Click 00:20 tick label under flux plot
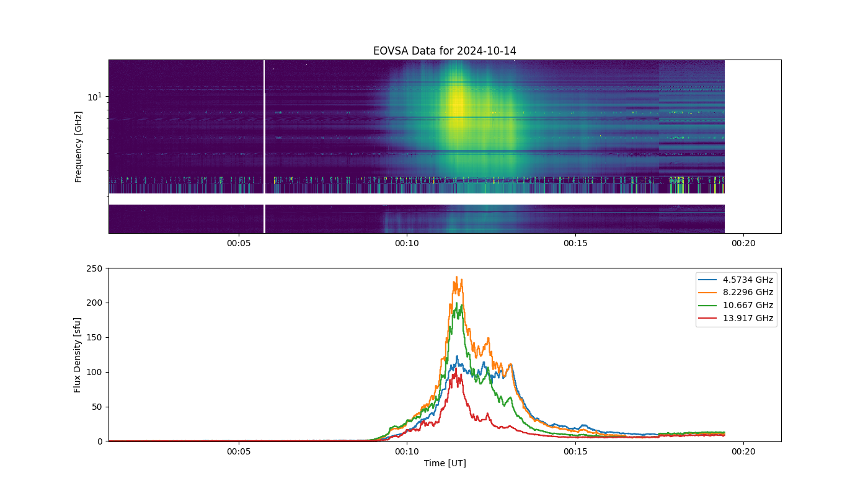The width and height of the screenshot is (868, 496). 744,451
